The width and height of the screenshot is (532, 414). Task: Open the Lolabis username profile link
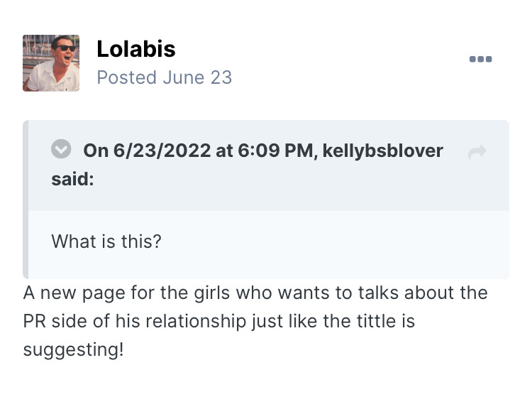click(135, 49)
